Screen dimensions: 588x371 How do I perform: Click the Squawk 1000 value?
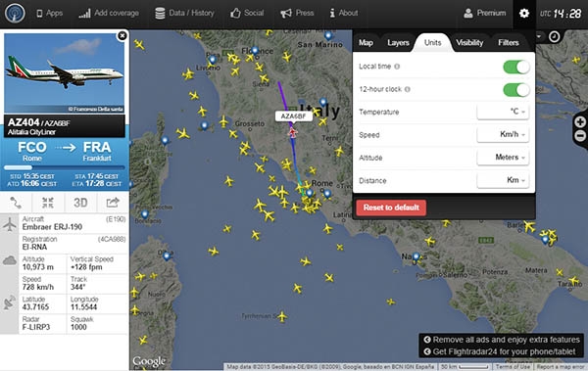[78, 327]
